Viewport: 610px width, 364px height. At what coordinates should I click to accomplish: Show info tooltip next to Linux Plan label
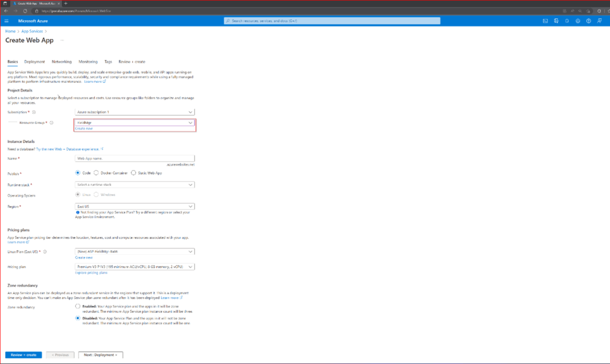tap(45, 251)
